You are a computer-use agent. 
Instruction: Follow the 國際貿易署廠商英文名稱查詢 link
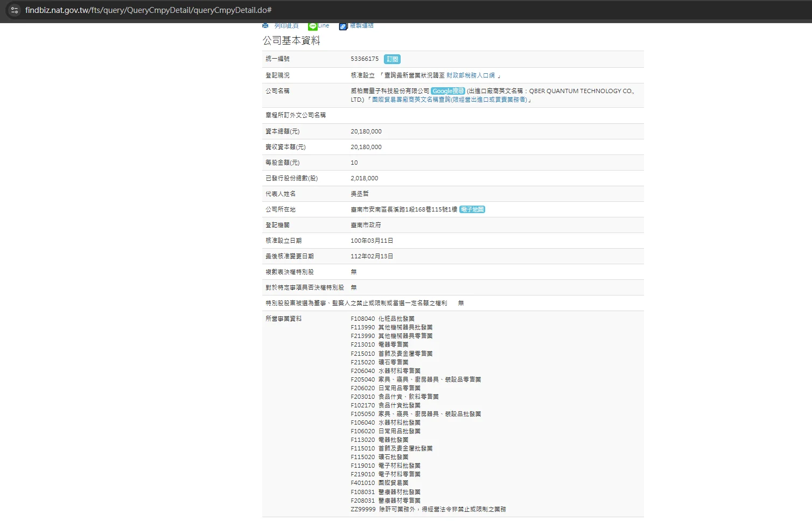[x=449, y=100]
